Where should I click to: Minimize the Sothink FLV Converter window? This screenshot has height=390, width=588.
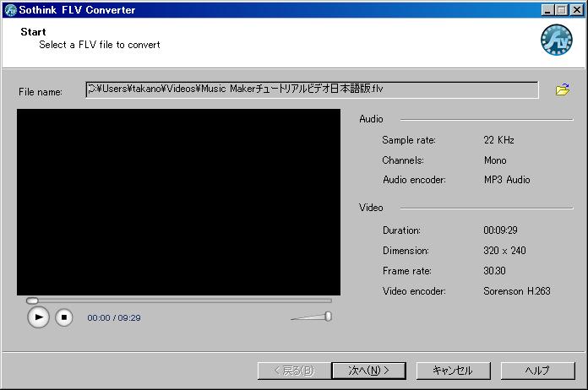548,10
